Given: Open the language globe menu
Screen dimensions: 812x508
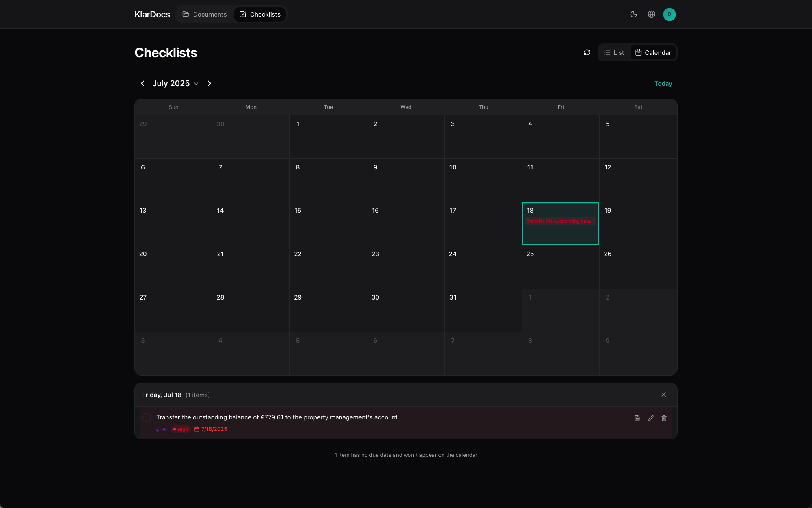Looking at the screenshot, I should tap(652, 14).
